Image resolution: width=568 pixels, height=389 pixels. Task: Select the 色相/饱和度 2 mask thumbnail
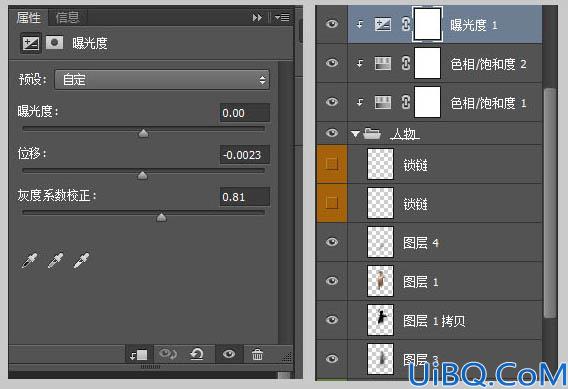427,63
